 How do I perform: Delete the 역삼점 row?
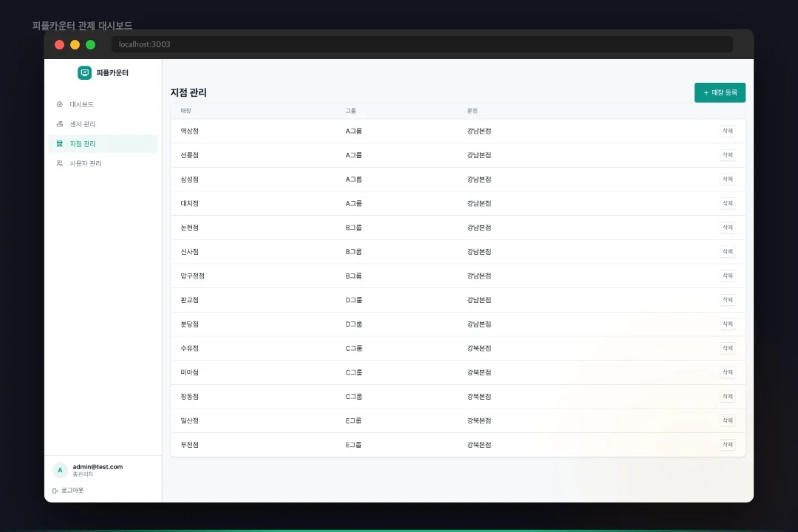pyautogui.click(x=727, y=131)
